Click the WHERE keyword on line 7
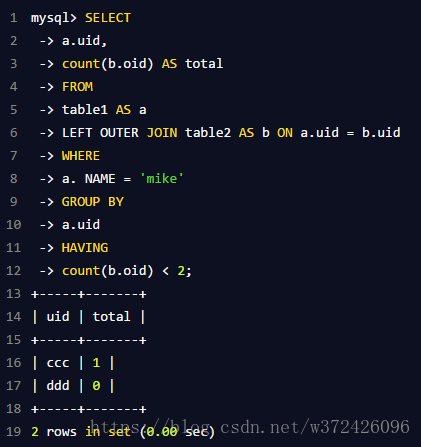The height and width of the screenshot is (447, 421). [81, 156]
